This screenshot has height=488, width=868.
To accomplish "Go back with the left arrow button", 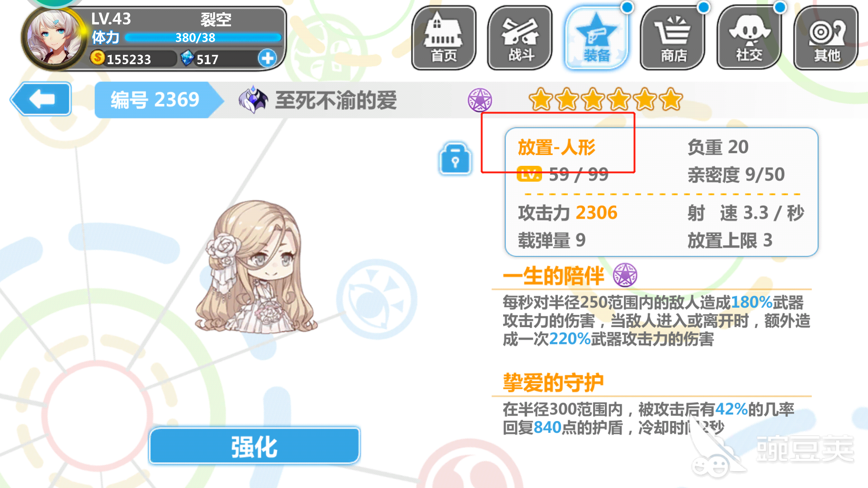I will [x=41, y=99].
